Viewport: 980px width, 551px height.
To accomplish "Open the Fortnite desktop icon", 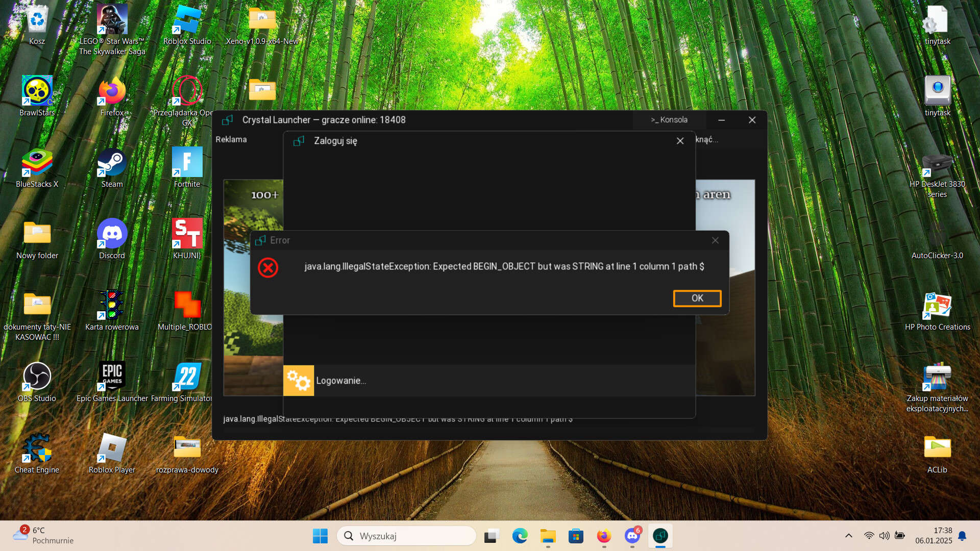I will pyautogui.click(x=187, y=163).
